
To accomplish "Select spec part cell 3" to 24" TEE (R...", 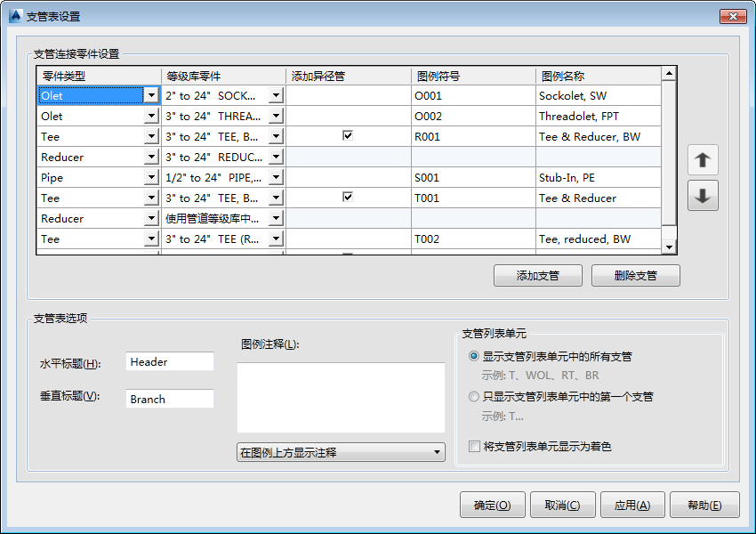I will (215, 239).
